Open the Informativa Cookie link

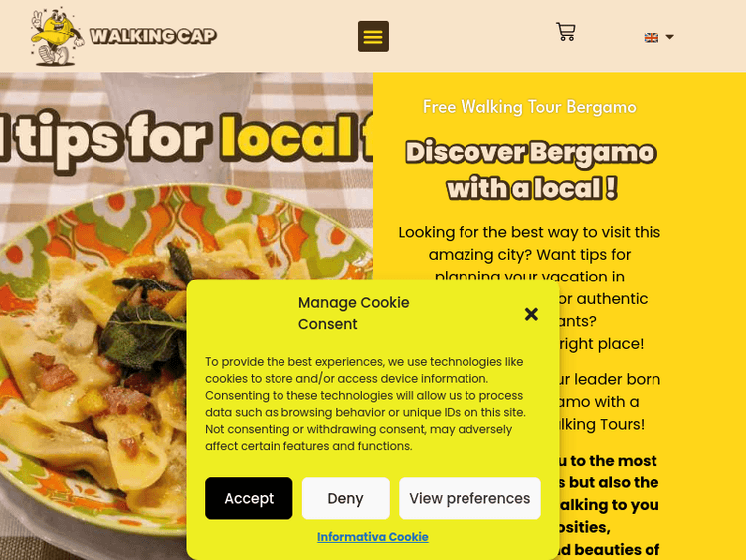click(x=373, y=537)
